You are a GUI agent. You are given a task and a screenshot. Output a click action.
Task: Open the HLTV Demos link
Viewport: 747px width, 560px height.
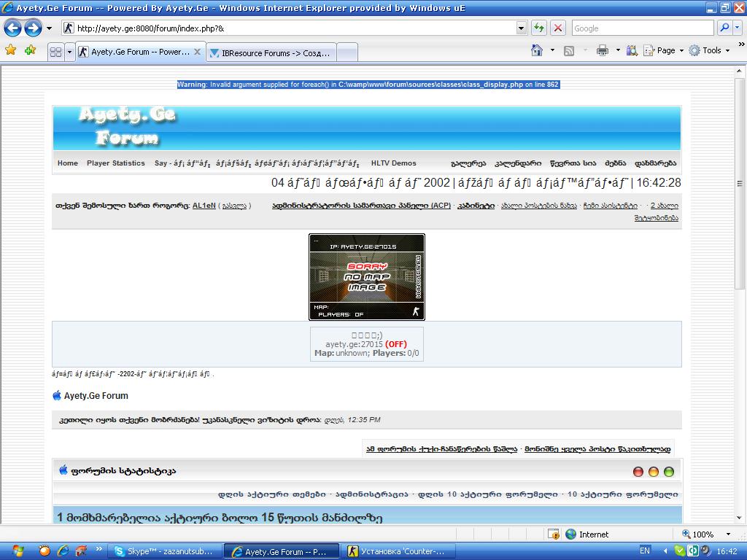(393, 163)
